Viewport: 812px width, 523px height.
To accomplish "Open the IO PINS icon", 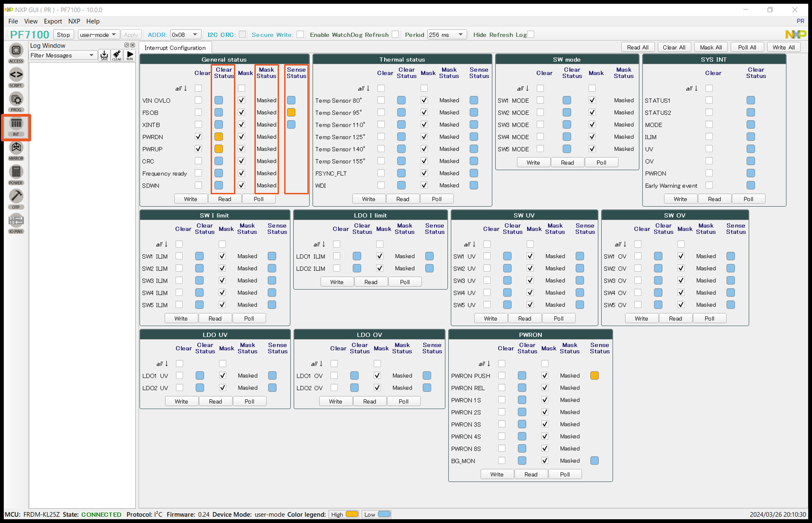I will [16, 221].
